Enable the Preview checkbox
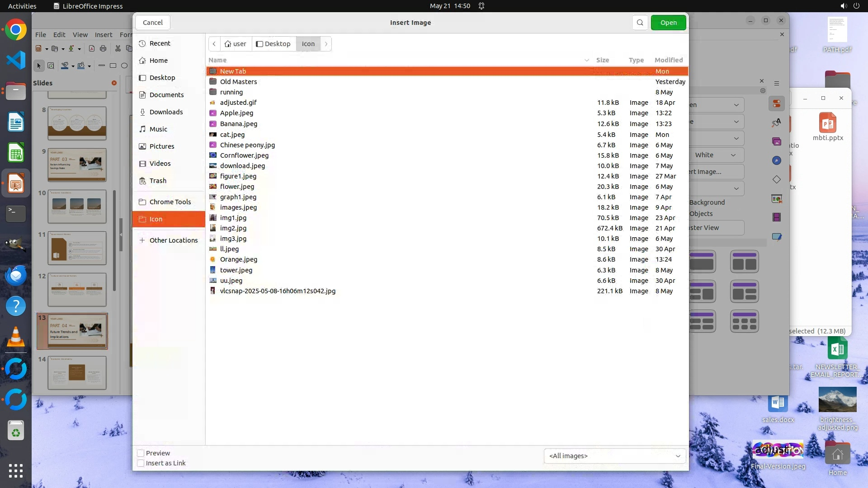The width and height of the screenshot is (868, 488). coord(141,453)
